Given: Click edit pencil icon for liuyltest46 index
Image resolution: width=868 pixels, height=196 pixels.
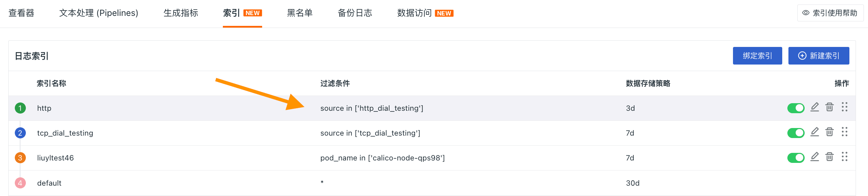Looking at the screenshot, I should [x=815, y=157].
